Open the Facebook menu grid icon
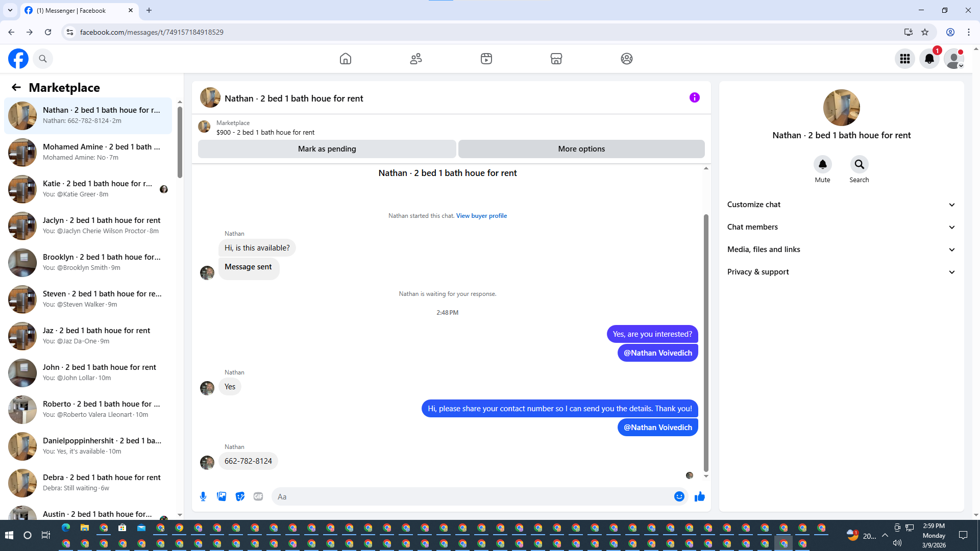Screen dimensions: 980x551 [905, 59]
